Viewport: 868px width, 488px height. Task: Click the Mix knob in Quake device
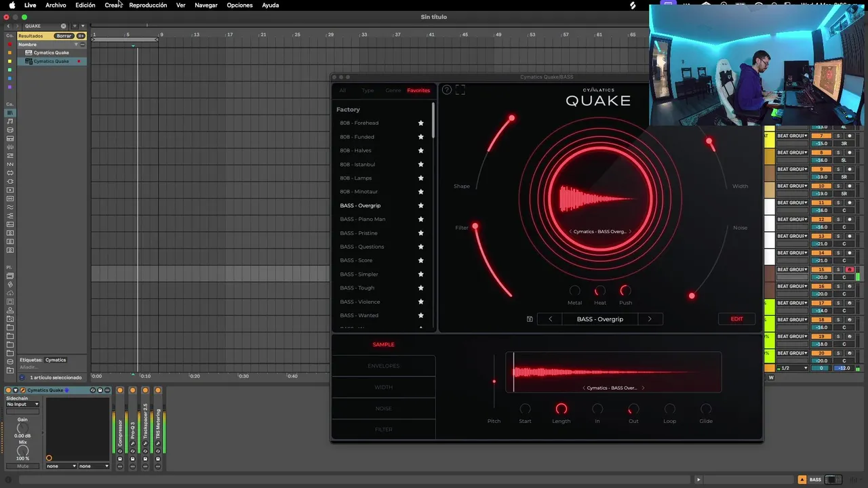click(22, 450)
